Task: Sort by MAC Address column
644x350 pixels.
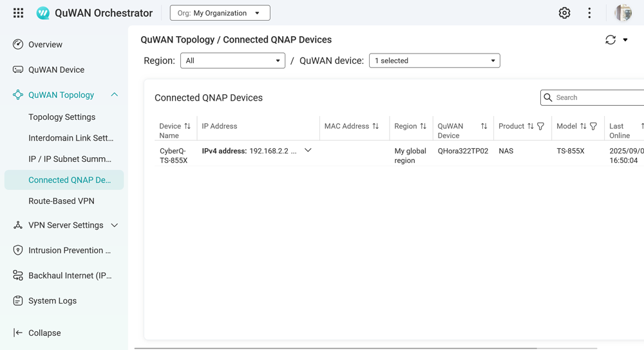Action: (x=375, y=126)
